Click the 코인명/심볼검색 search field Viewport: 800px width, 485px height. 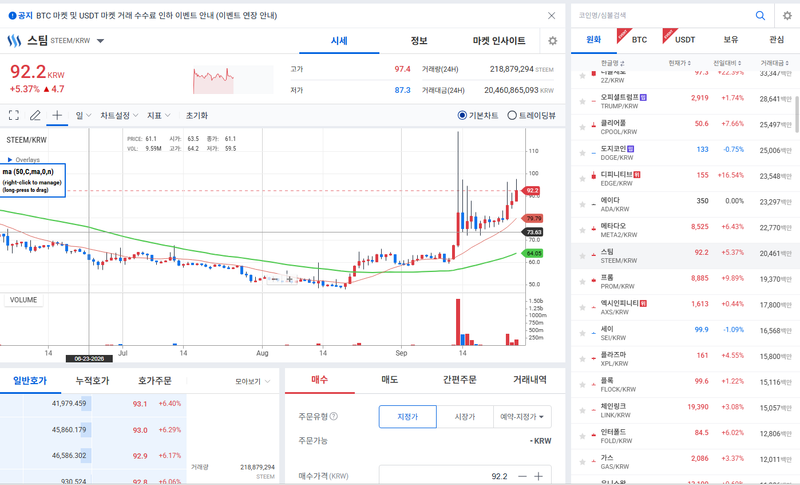click(x=663, y=16)
